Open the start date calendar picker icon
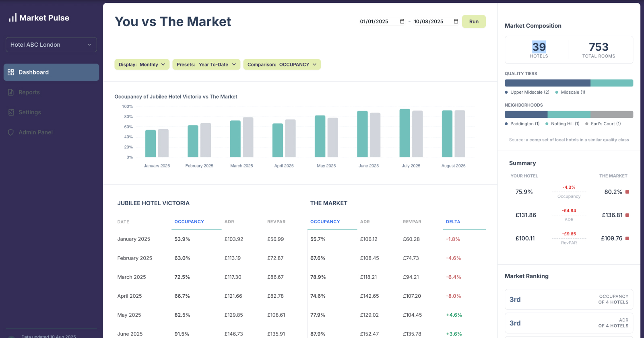Screen dimensions: 644x338 click(402, 22)
